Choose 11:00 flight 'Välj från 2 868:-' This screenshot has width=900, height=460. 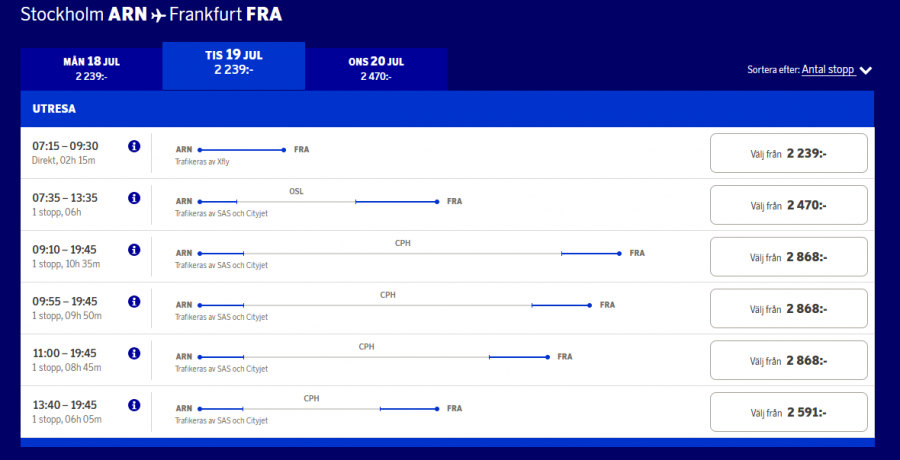click(789, 360)
